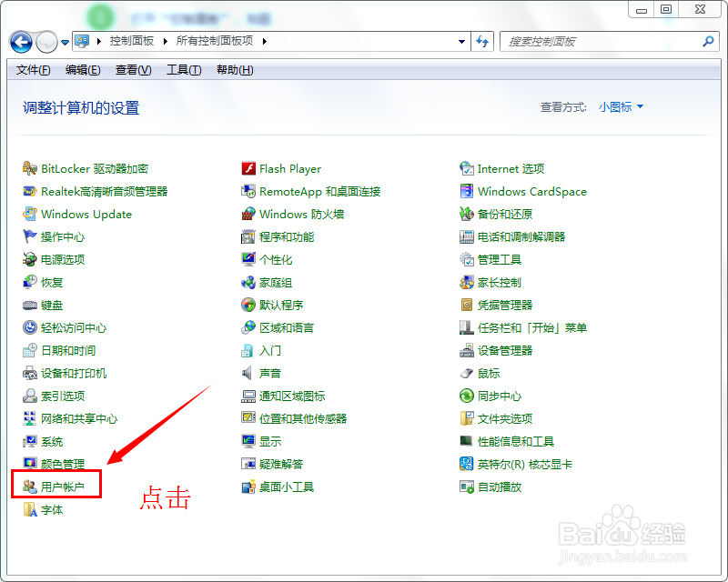Image resolution: width=728 pixels, height=582 pixels.
Task: Open Windows CardSpace link
Action: pyautogui.click(x=532, y=191)
